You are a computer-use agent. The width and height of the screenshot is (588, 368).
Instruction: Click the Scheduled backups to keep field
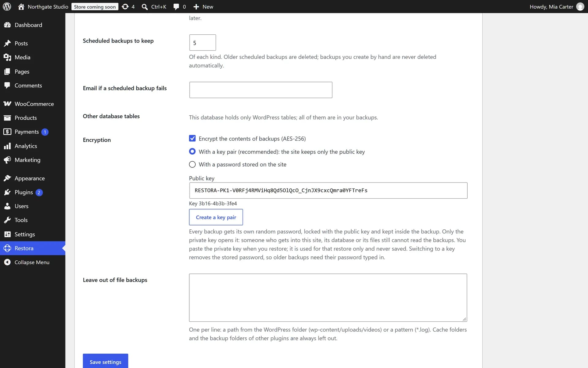pos(202,43)
